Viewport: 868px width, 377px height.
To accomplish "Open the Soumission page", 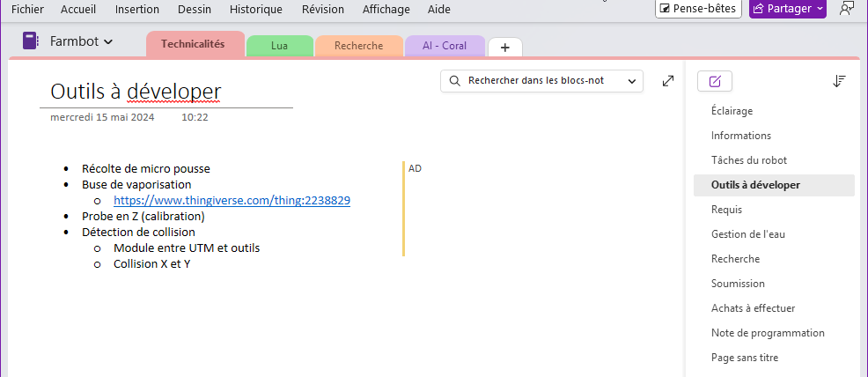I will 774,284.
